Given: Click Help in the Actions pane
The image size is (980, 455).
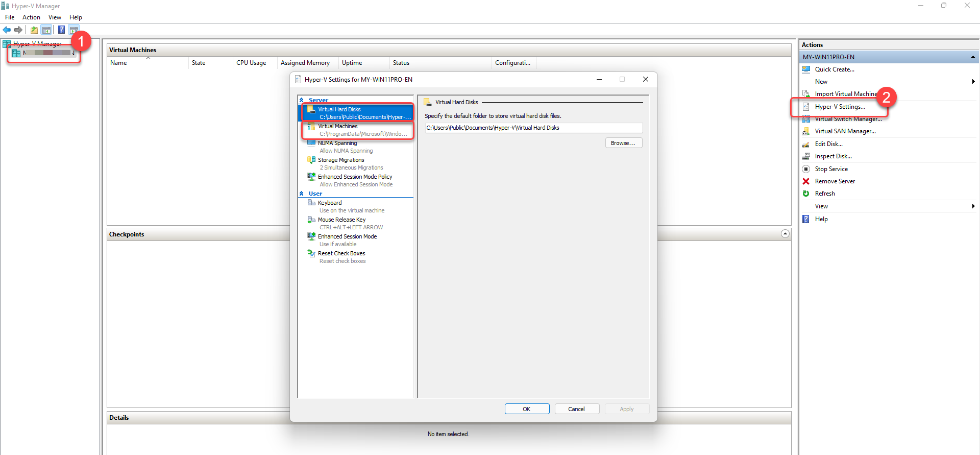Looking at the screenshot, I should 821,219.
